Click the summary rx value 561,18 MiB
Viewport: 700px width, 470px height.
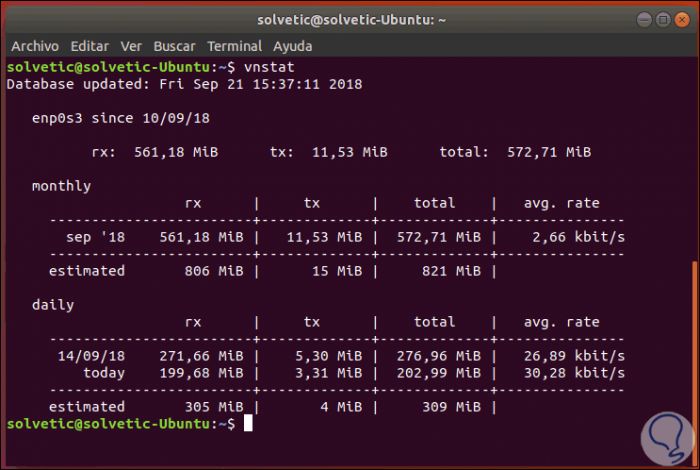(176, 152)
